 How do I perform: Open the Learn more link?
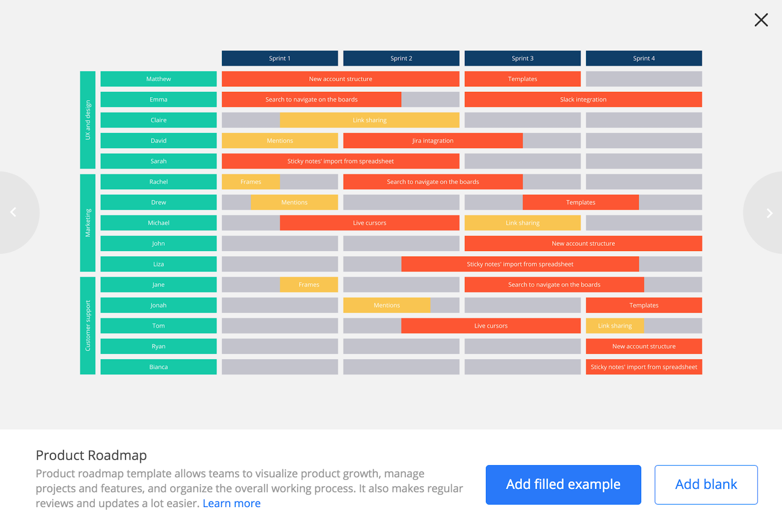point(231,503)
